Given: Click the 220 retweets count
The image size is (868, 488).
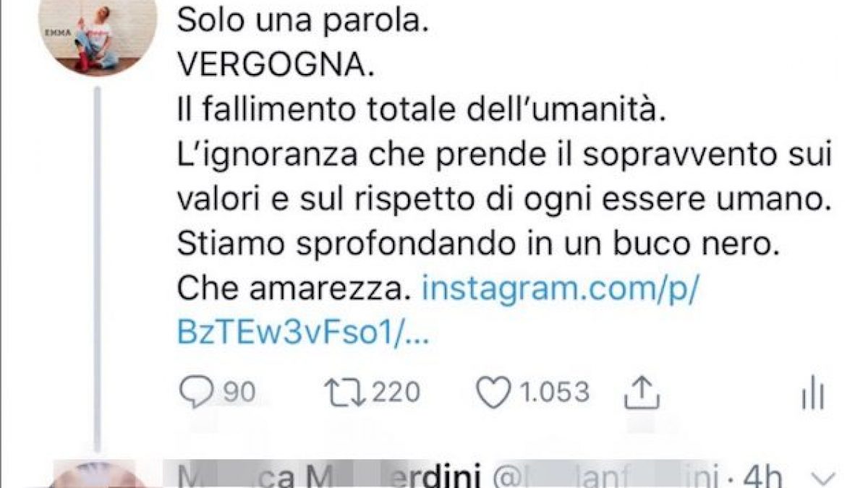Looking at the screenshot, I should [393, 393].
